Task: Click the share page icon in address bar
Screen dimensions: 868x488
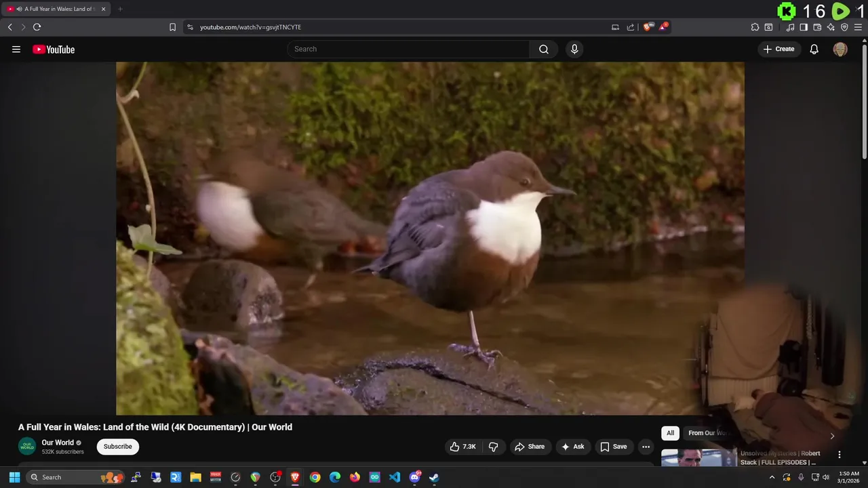Action: [x=631, y=27]
